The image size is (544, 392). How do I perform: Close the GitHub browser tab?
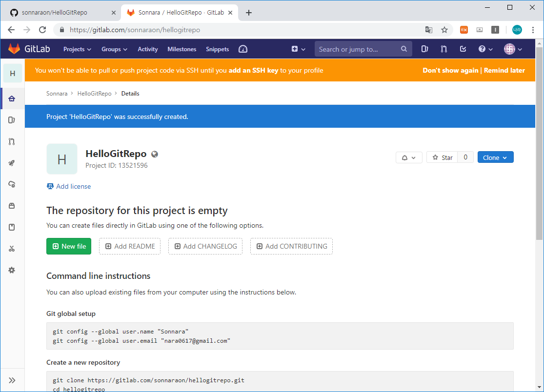[114, 13]
